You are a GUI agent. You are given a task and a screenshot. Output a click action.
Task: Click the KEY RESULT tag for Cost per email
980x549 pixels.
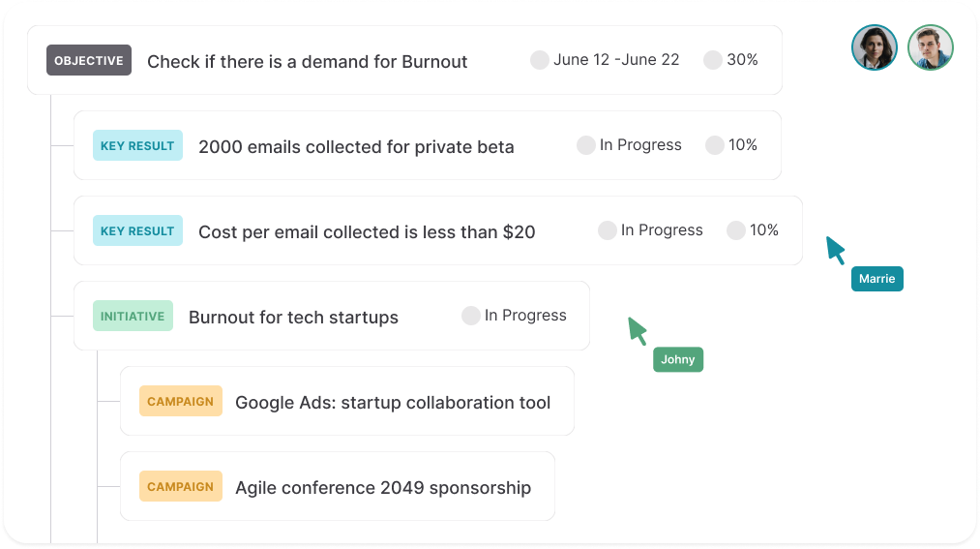pos(137,230)
